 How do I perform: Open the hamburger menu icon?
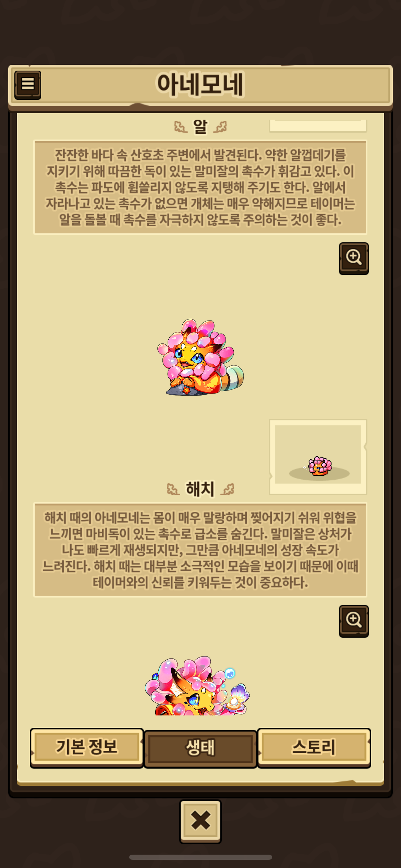pyautogui.click(x=28, y=85)
